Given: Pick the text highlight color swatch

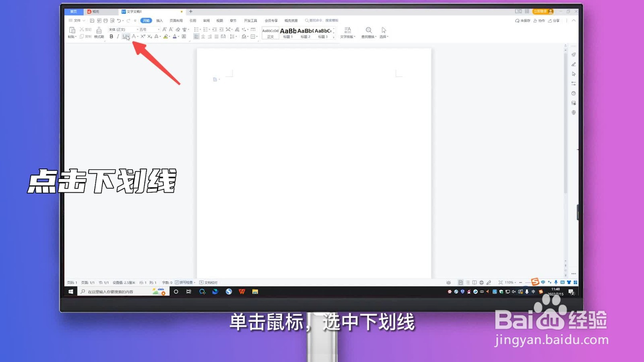Looking at the screenshot, I should 165,37.
